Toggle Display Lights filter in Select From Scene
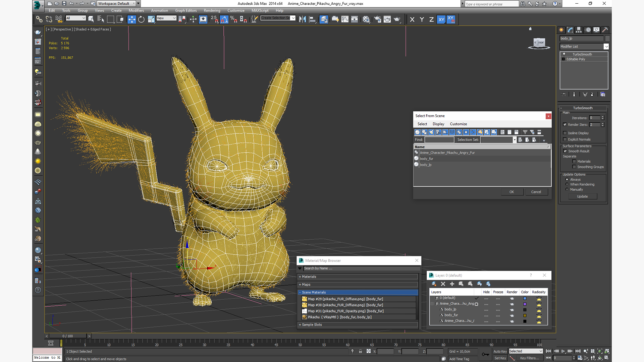 (431, 132)
